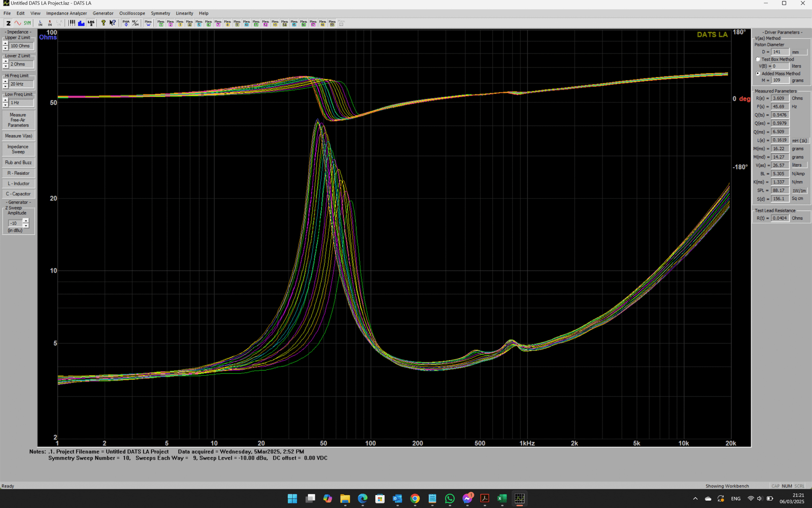Image resolution: width=812 pixels, height=508 pixels.
Task: Open the V(as) liters units selector
Action: pyautogui.click(x=799, y=165)
